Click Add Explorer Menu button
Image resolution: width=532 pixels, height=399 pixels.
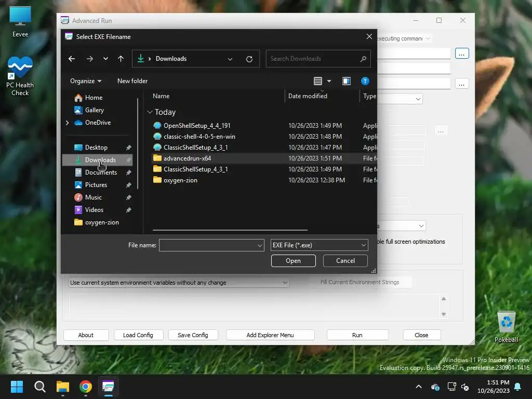[x=270, y=335]
